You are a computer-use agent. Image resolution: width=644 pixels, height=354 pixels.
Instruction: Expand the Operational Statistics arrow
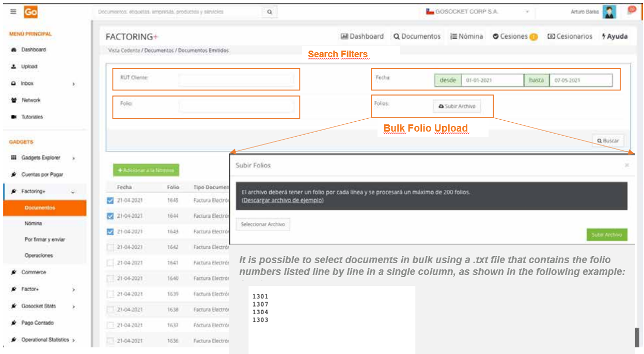pos(74,340)
